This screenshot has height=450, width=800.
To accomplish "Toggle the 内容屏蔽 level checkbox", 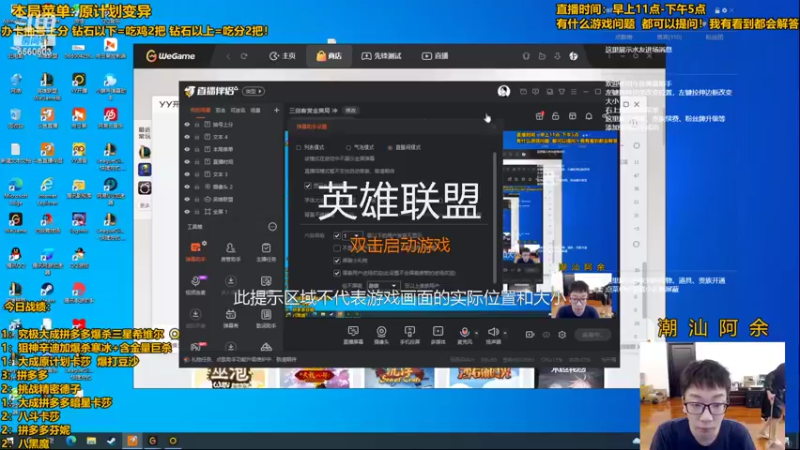I will [x=337, y=235].
